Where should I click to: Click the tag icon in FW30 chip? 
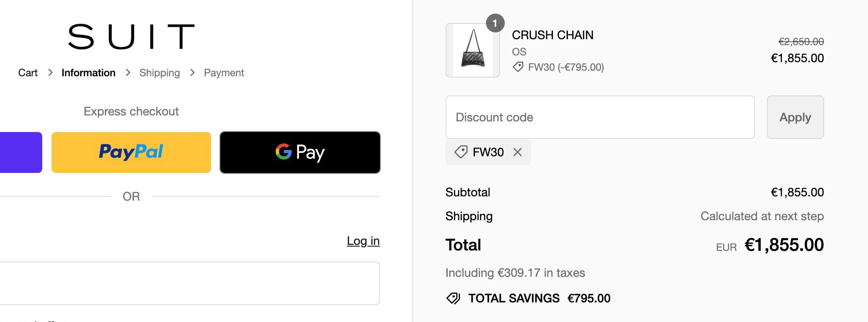461,152
